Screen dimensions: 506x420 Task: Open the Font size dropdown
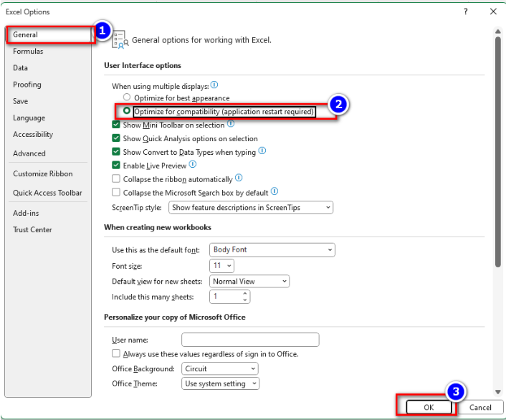[221, 266]
